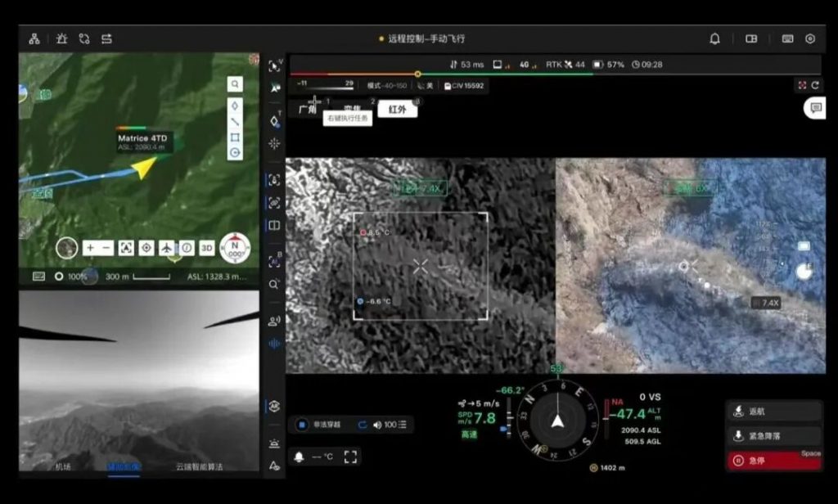This screenshot has width=838, height=504.
Task: Reset map orientation with north compass
Action: point(235,247)
